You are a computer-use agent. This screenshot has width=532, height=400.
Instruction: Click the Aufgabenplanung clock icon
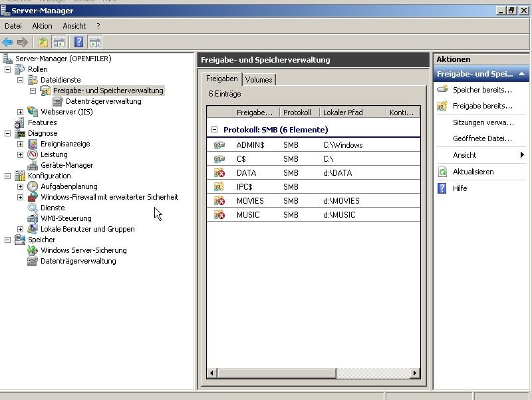pos(33,186)
